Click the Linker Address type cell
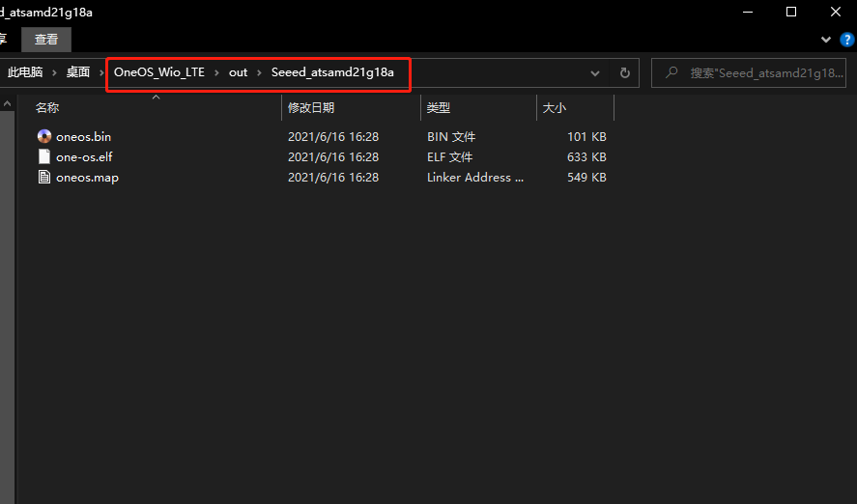The width and height of the screenshot is (857, 504). tap(475, 178)
